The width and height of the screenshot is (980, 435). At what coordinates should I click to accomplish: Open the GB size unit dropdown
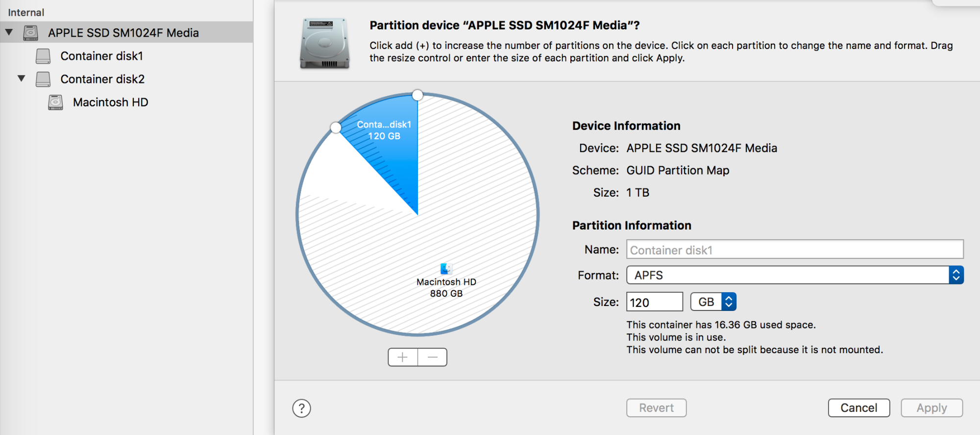click(713, 302)
